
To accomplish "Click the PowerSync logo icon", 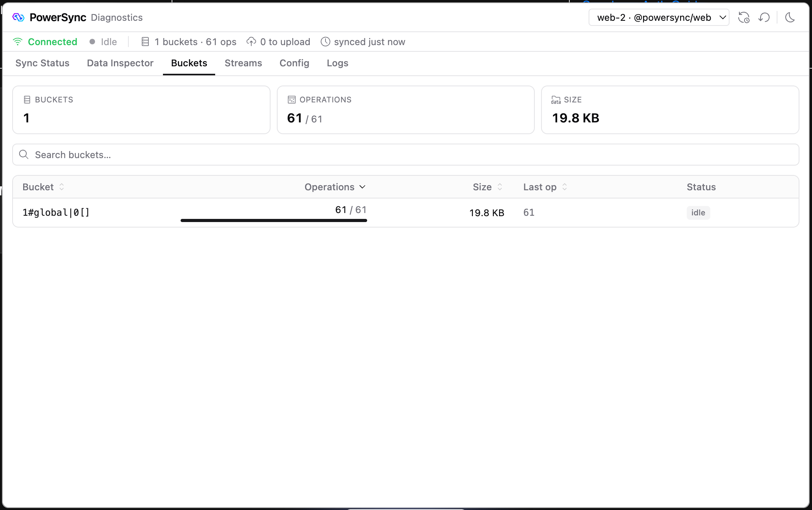I will pyautogui.click(x=18, y=17).
